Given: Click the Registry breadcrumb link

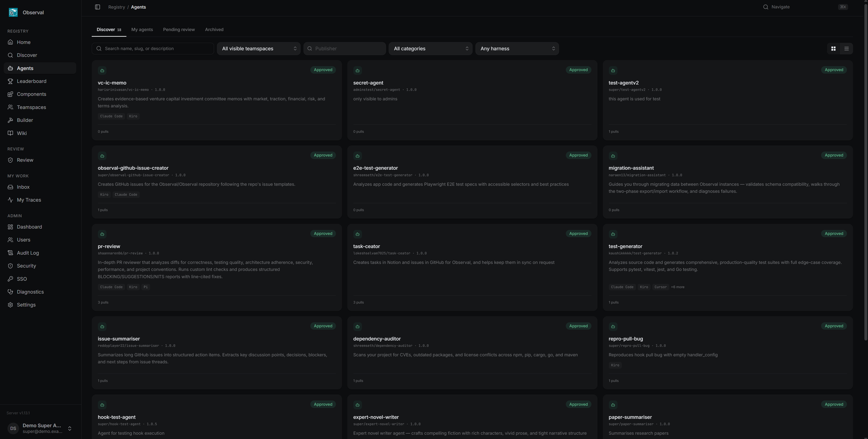Looking at the screenshot, I should point(117,7).
